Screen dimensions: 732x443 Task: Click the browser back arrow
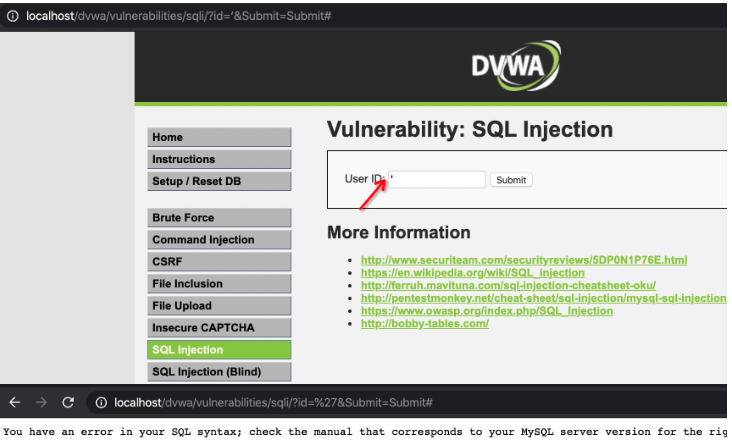[x=15, y=402]
